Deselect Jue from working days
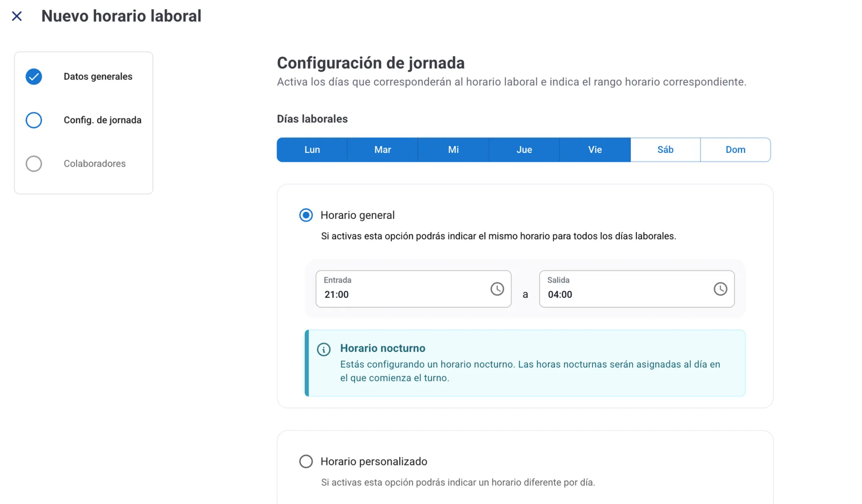Image resolution: width=862 pixels, height=504 pixels. click(524, 150)
